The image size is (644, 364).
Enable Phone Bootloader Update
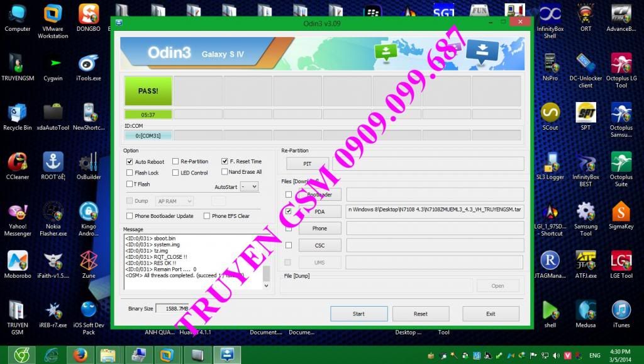(130, 215)
